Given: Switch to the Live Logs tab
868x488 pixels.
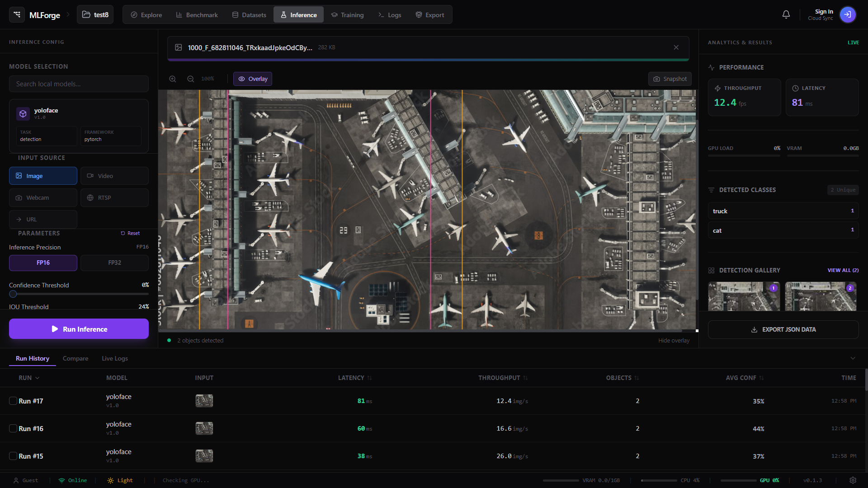Looking at the screenshot, I should coord(115,358).
